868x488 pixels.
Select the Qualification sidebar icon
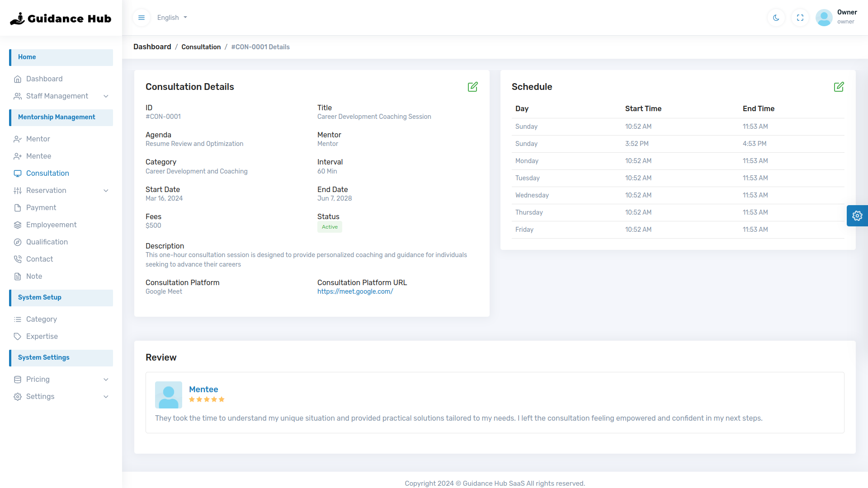coord(18,242)
